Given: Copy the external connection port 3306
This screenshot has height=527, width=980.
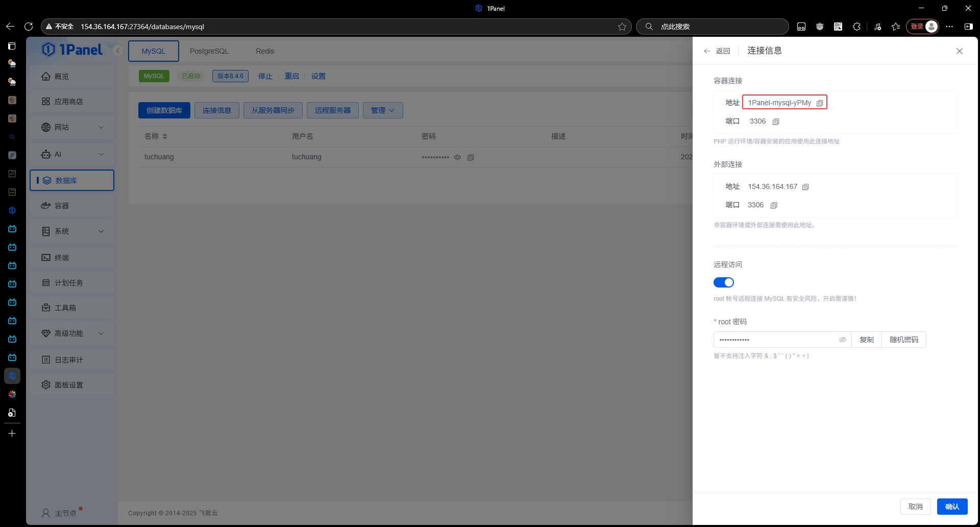Looking at the screenshot, I should 774,205.
